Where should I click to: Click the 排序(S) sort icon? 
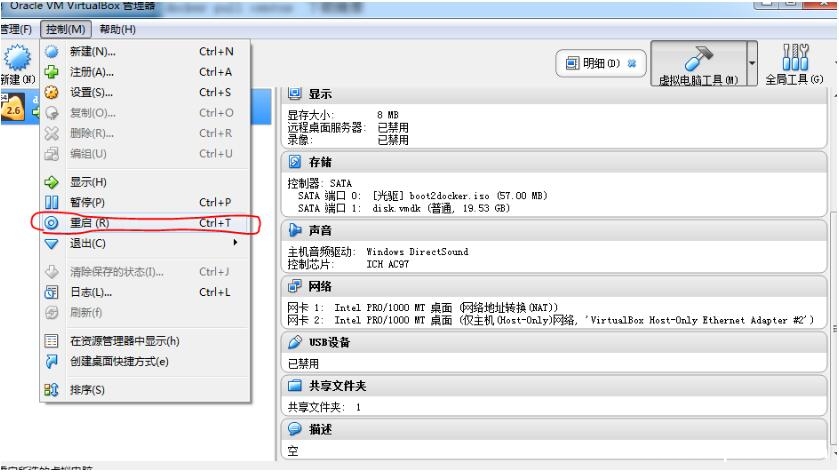(51, 390)
